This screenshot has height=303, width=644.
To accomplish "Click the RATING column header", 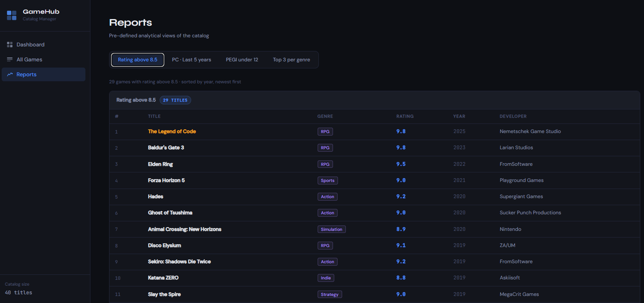I will click(405, 116).
